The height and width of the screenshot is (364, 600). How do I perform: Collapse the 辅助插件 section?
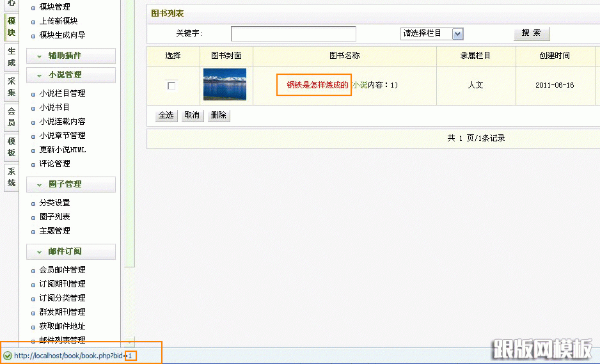tap(71, 56)
